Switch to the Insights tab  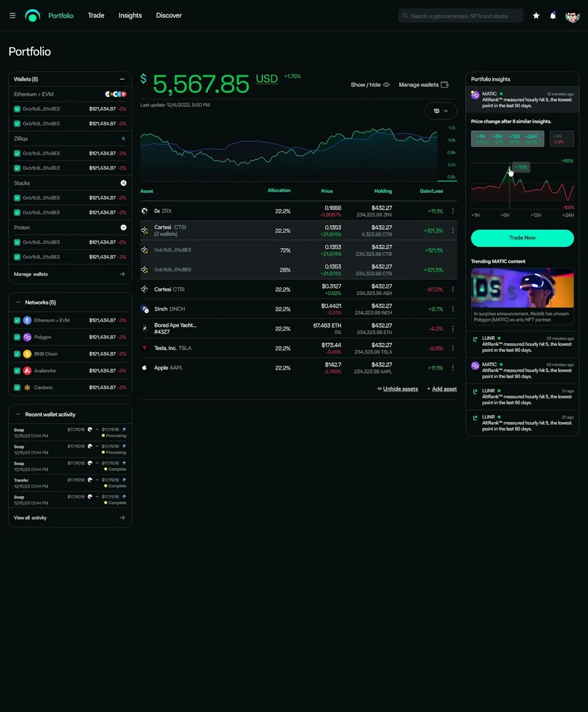point(130,16)
